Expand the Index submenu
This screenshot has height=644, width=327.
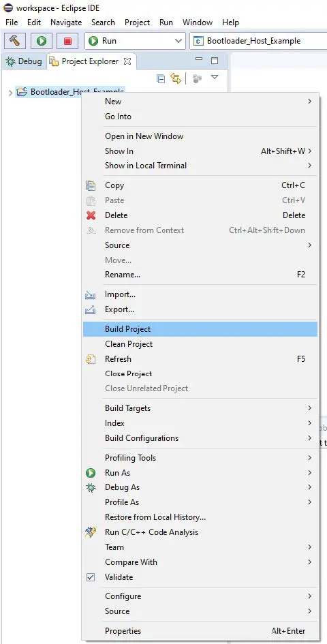200,423
